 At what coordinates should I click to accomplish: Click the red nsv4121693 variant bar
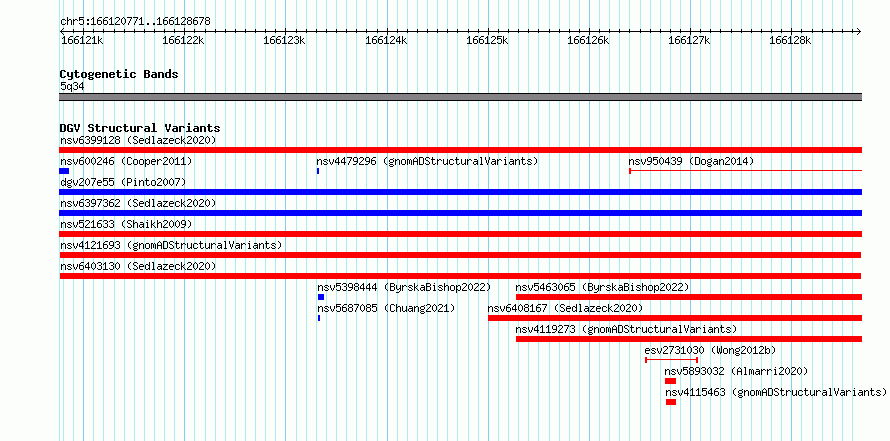(460, 255)
